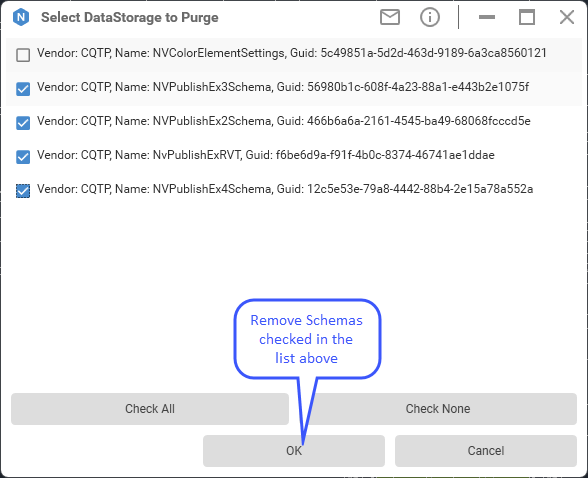Select the NVPublishEx2Schema row text
This screenshot has height=478, width=588.
tap(284, 121)
